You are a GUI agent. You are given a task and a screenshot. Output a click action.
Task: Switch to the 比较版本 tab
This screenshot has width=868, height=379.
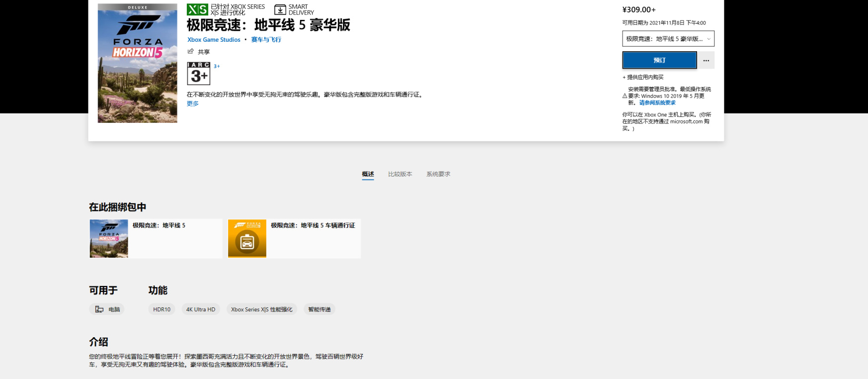point(400,174)
